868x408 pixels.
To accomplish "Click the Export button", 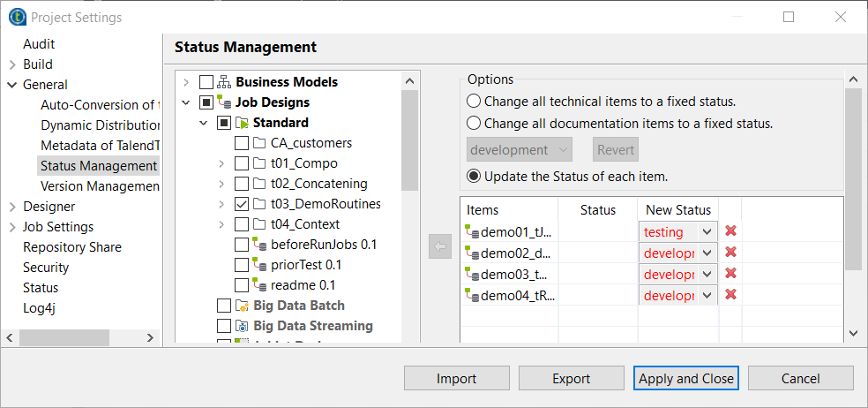I will point(571,379).
